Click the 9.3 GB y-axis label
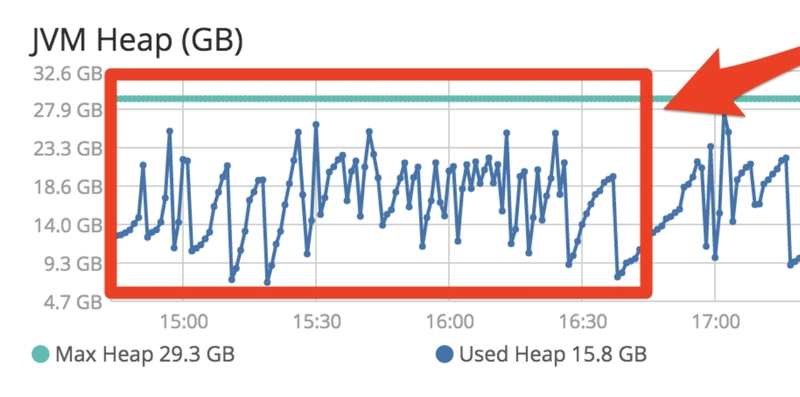The height and width of the screenshot is (397, 800). click(71, 264)
